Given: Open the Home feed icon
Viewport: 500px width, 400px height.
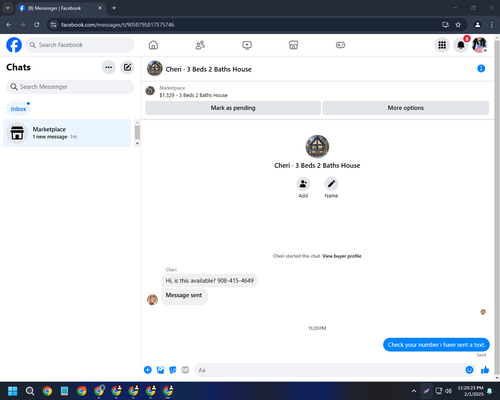Looking at the screenshot, I should coord(153,45).
